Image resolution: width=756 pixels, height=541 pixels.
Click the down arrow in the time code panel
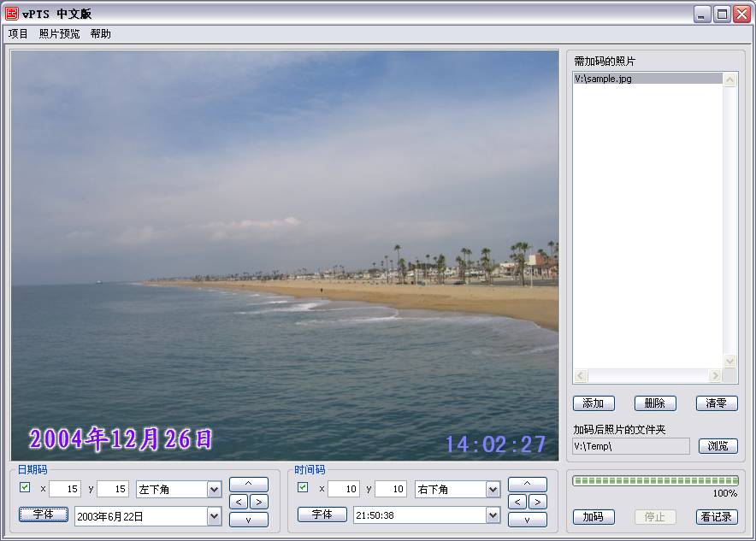point(528,520)
